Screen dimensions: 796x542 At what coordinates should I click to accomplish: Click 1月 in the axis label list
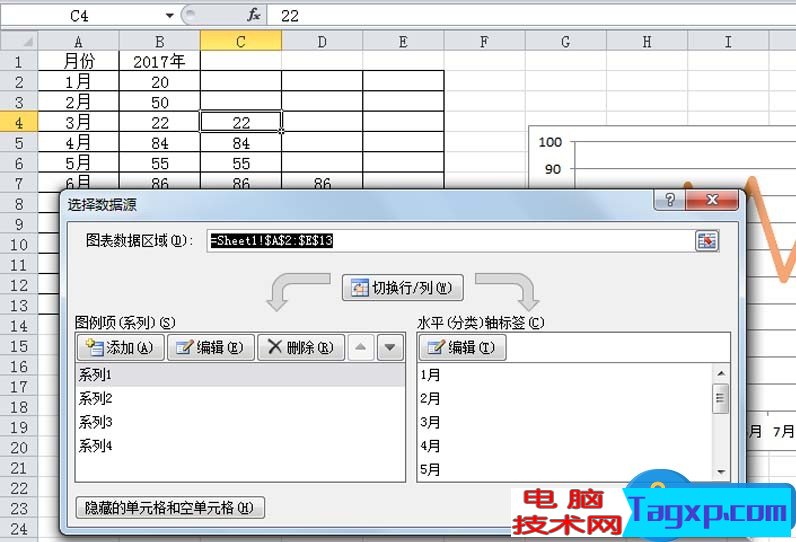(565, 375)
